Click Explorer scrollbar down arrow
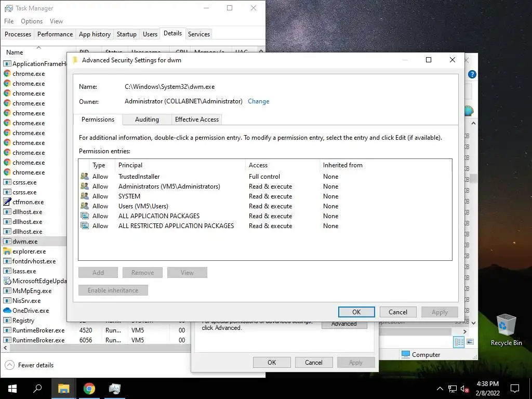The width and height of the screenshot is (532, 399). pos(474,323)
